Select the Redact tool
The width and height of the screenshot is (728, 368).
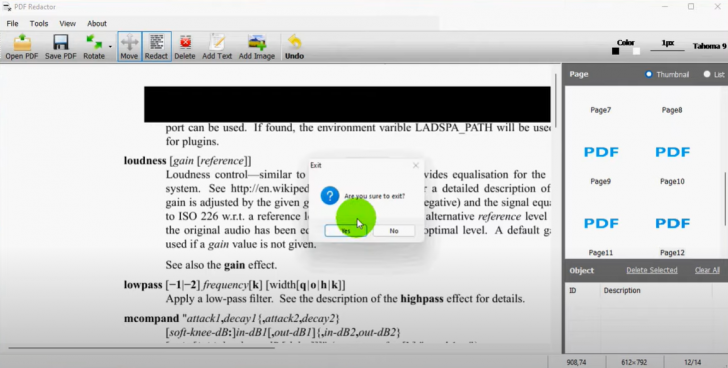(x=156, y=46)
